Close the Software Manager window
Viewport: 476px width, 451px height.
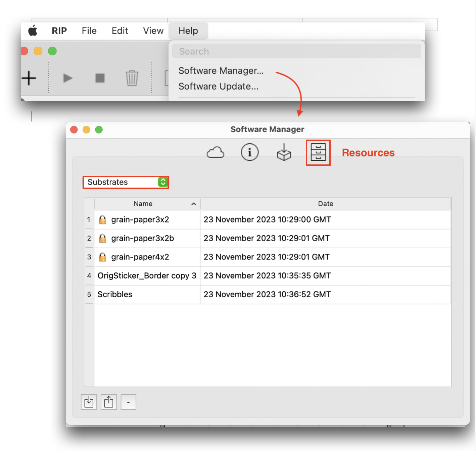click(x=74, y=130)
